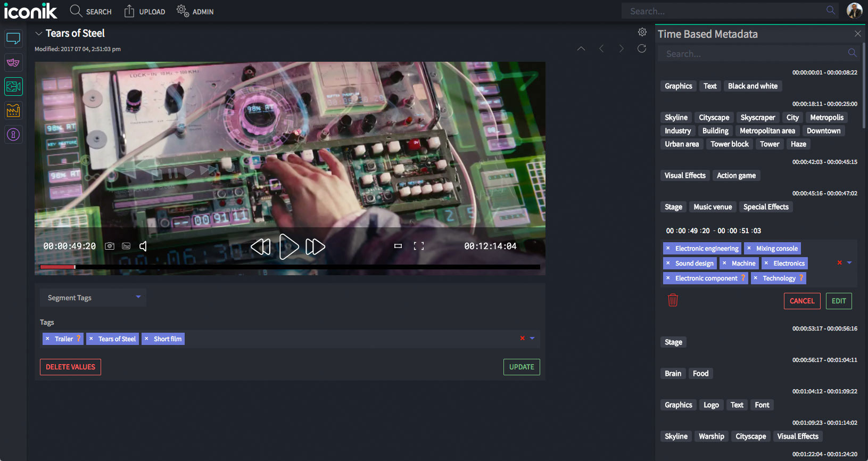This screenshot has height=461, width=868.
Task: Rewind the video
Action: (261, 246)
